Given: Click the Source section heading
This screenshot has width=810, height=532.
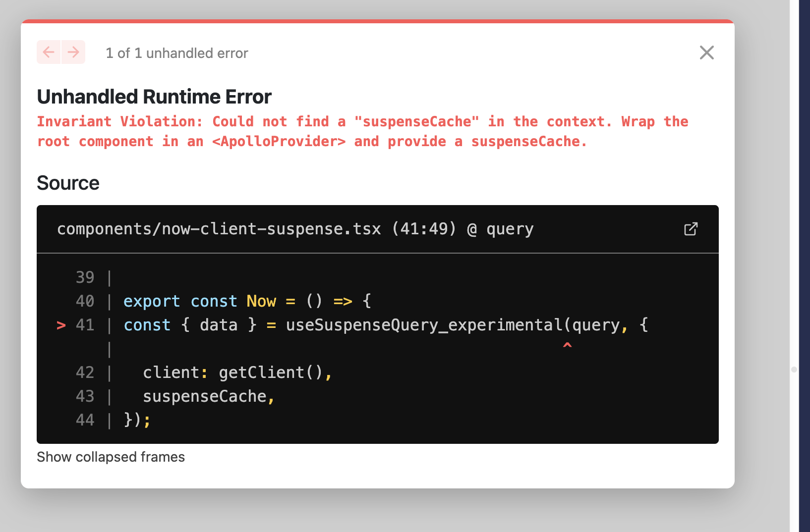Looking at the screenshot, I should (x=68, y=183).
